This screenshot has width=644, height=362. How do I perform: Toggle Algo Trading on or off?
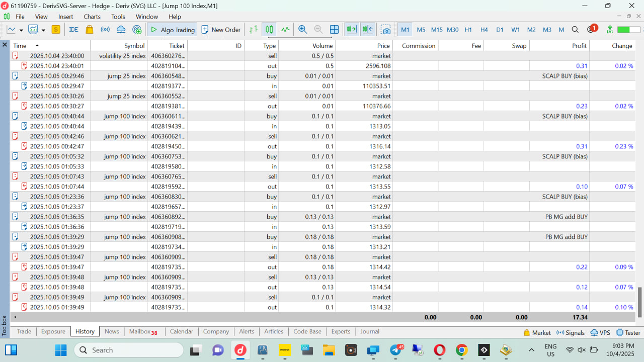pyautogui.click(x=173, y=30)
